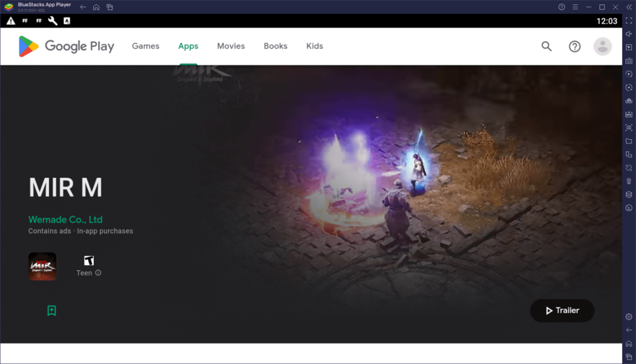Toggle the sidebar collapse arrows

click(x=629, y=7)
